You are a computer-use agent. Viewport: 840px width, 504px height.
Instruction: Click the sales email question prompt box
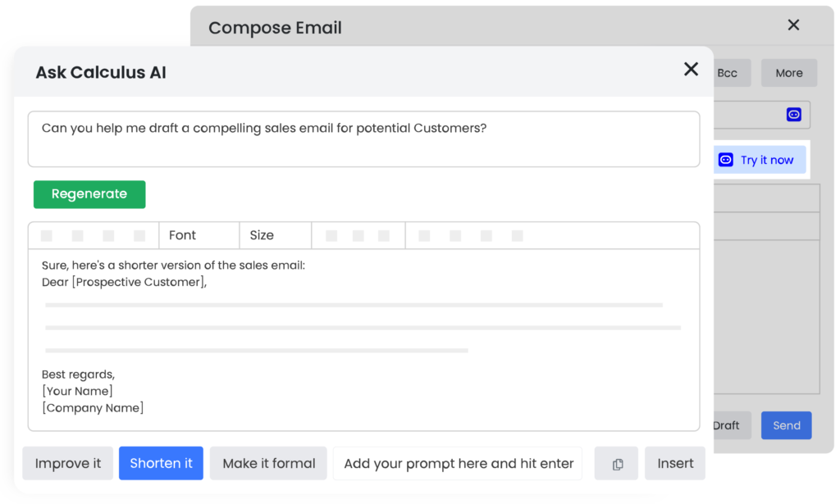tap(363, 139)
